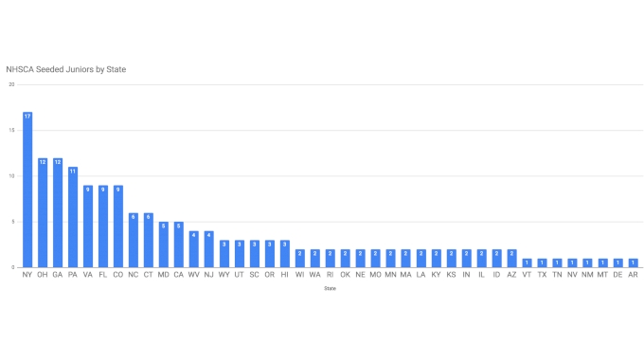Click the AZ bar labeled 2
The width and height of the screenshot is (644, 362).
coord(511,258)
